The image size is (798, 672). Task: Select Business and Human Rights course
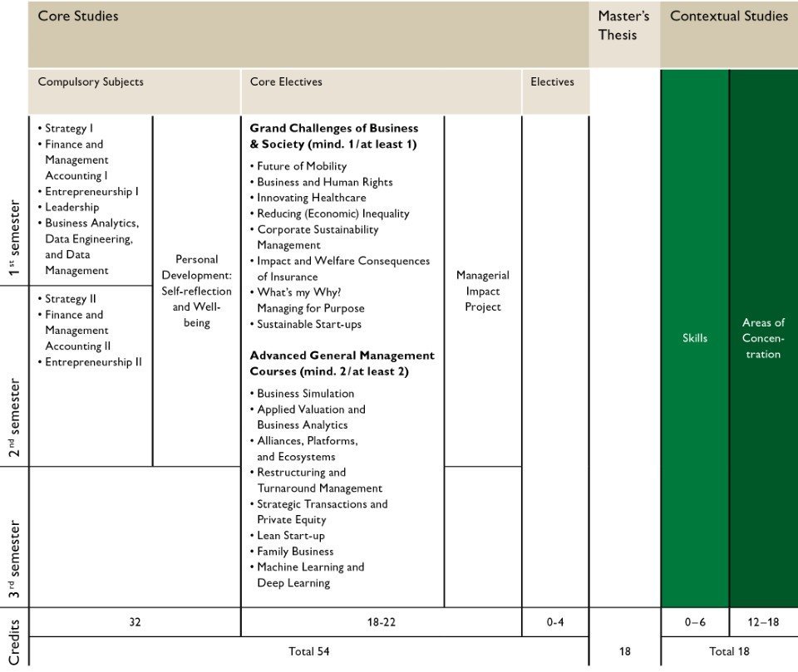tap(324, 182)
